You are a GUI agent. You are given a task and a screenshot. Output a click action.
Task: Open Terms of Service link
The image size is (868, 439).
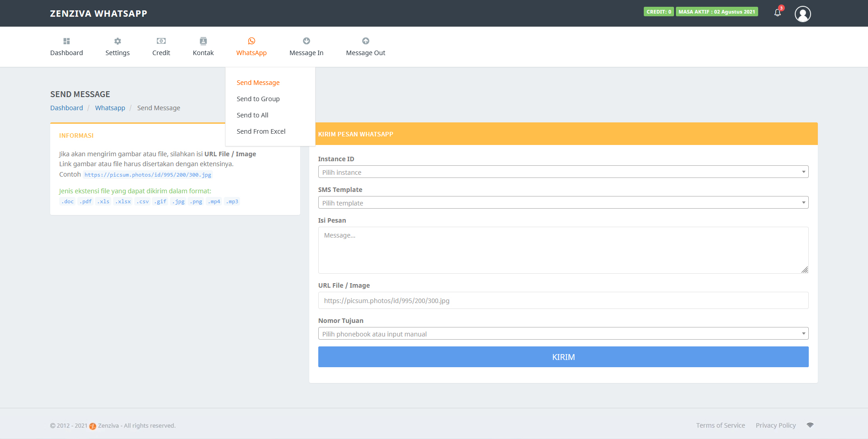tap(721, 425)
